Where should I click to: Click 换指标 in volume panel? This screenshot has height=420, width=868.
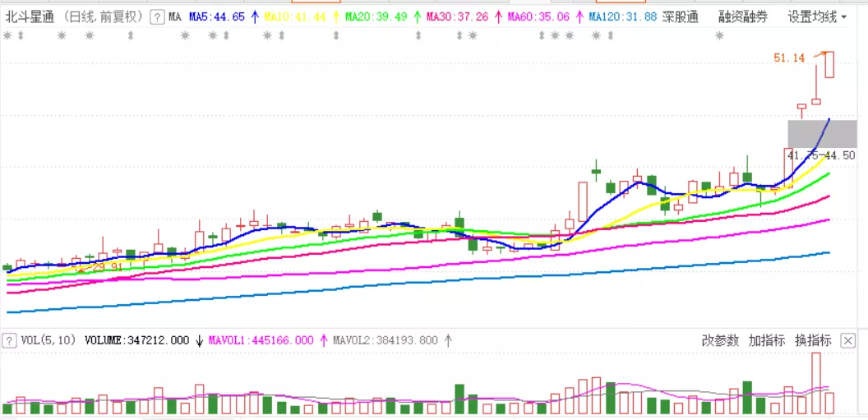(813, 340)
